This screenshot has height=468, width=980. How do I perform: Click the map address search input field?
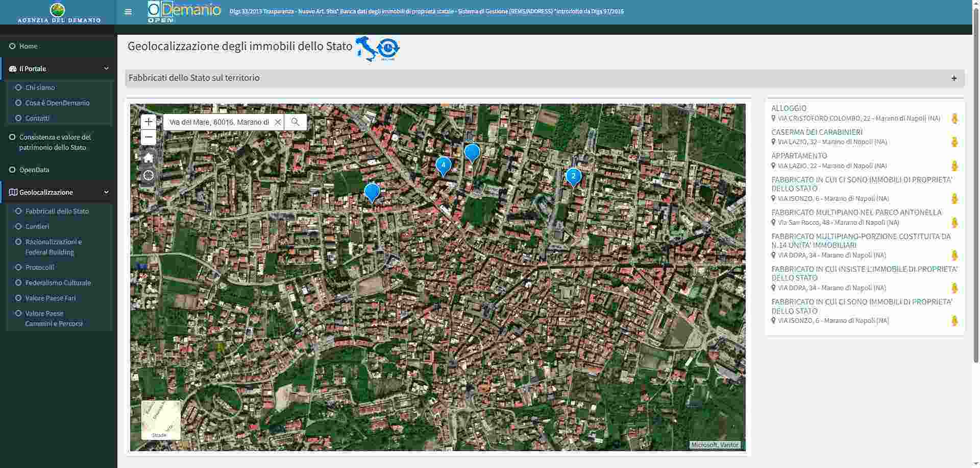pyautogui.click(x=218, y=122)
